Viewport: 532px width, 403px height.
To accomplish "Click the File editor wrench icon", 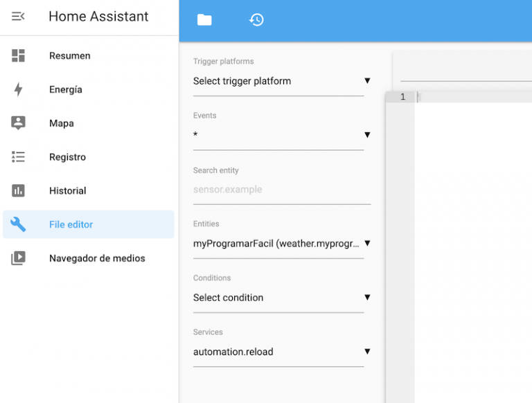I will 18,224.
